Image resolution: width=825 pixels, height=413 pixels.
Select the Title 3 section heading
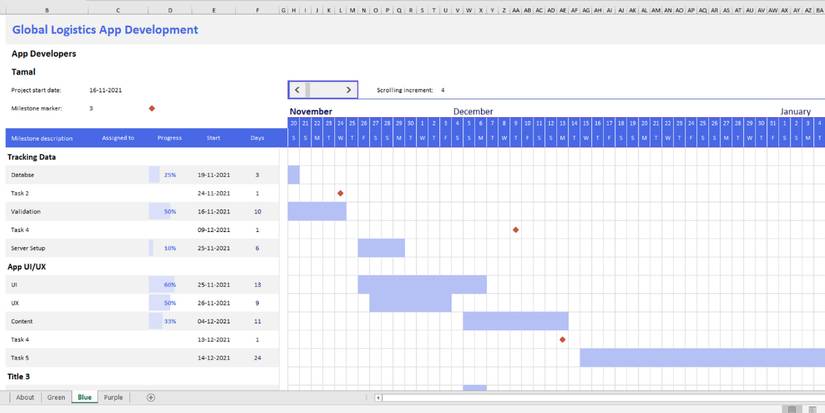click(18, 377)
